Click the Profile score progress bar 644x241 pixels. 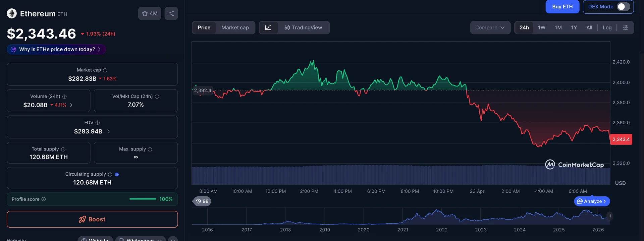click(143, 199)
